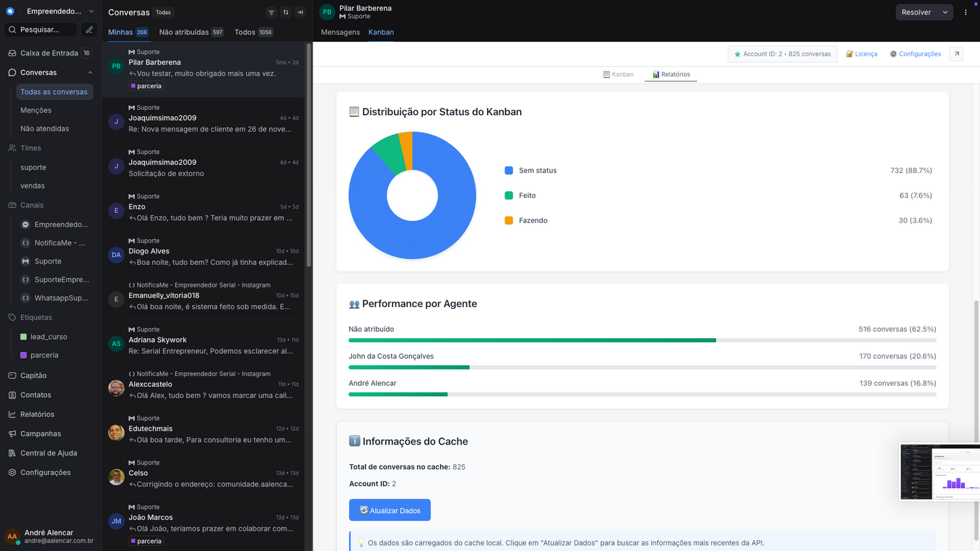Open the Licença link
Image resolution: width=980 pixels, height=551 pixels.
[861, 54]
